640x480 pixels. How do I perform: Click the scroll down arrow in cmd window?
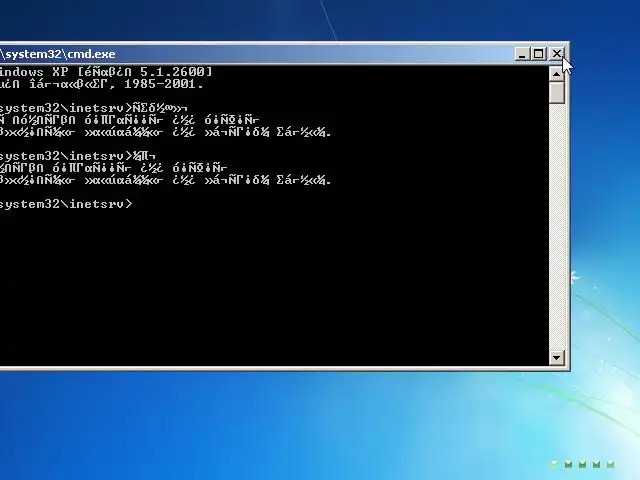[556, 358]
